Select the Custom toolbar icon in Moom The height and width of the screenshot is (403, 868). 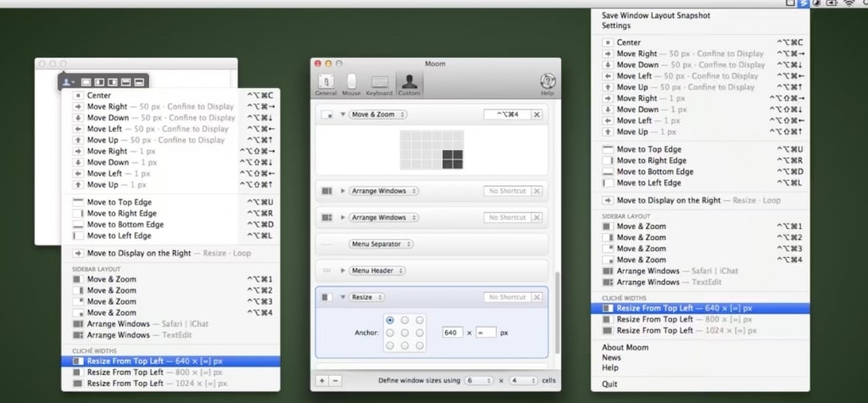point(409,85)
